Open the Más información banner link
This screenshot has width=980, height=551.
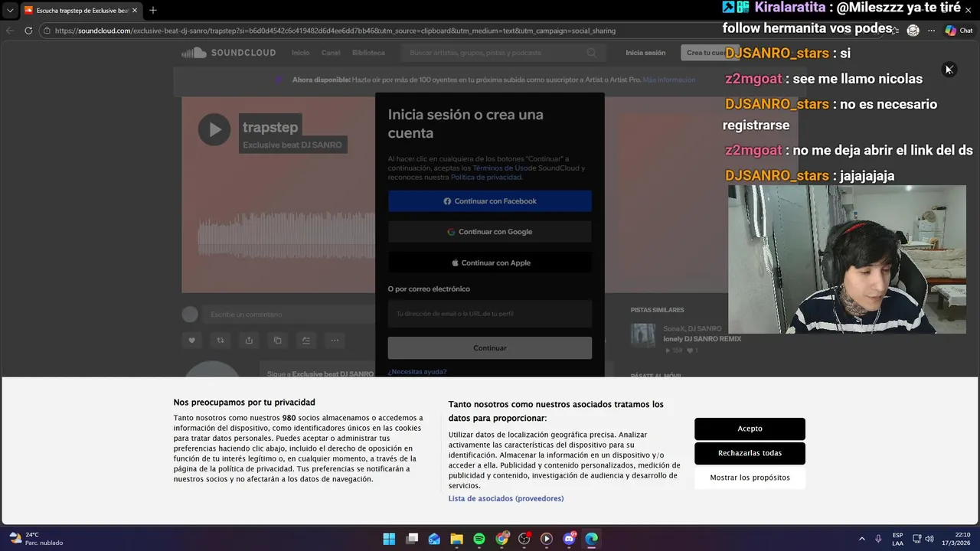pos(669,80)
